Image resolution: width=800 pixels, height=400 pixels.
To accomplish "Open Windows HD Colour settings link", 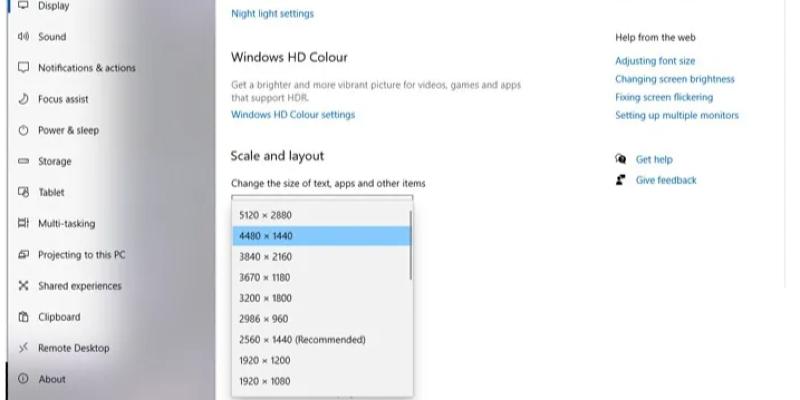I will point(293,115).
